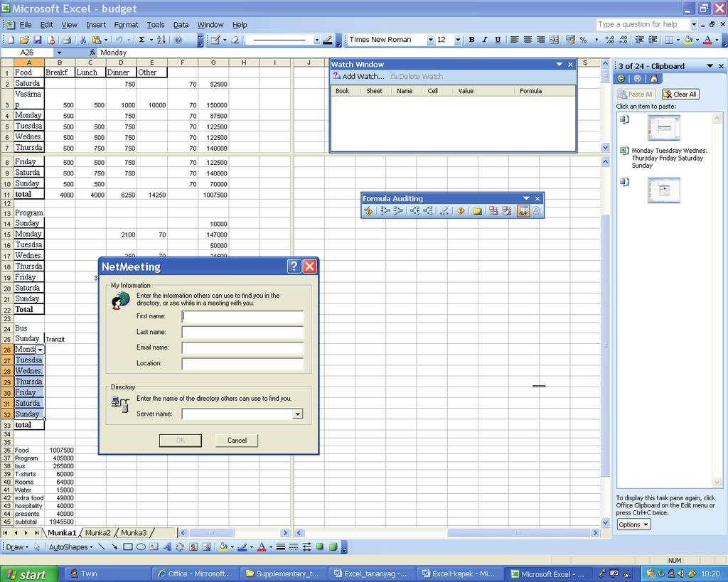
Task: Toggle Show Watch Window in Formula Auditing
Action: pos(523,211)
